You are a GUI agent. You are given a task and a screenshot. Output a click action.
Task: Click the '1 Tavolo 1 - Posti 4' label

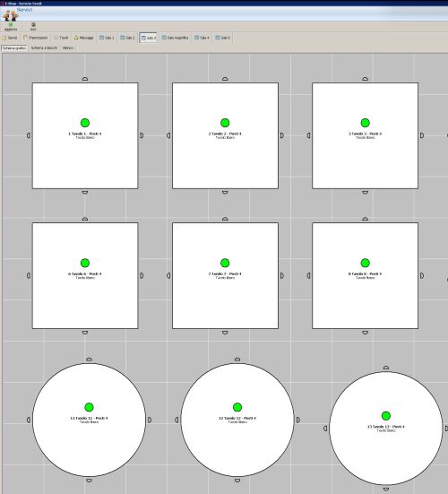[x=85, y=134]
